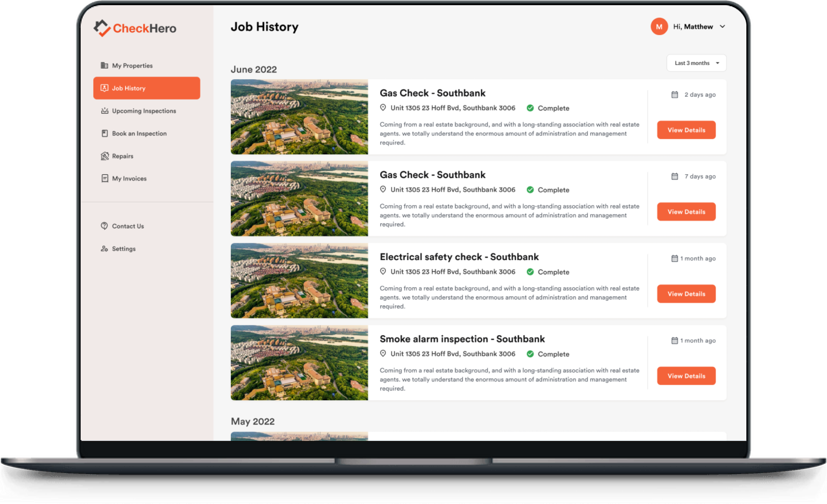Screen dimensions: 827x504
Task: Open the Last 3 months filter dropdown
Action: 696,63
